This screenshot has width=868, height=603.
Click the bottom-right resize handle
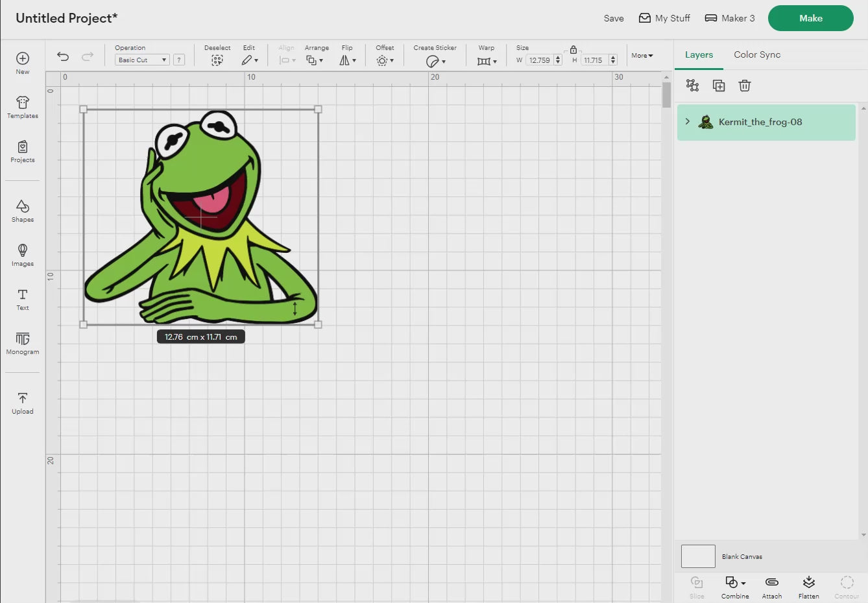point(318,324)
